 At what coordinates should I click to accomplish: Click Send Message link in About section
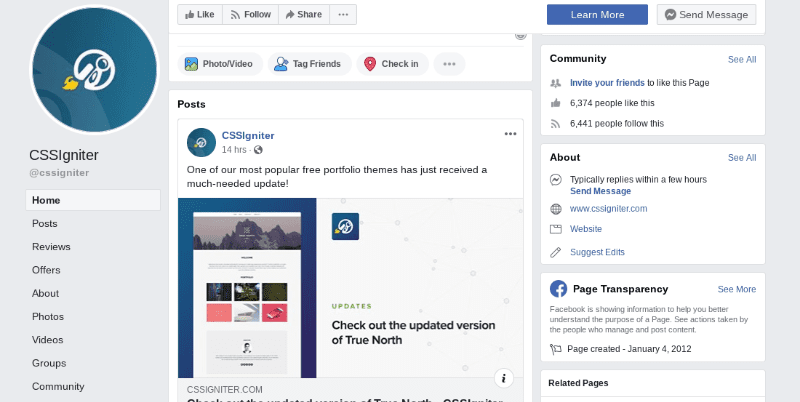tap(601, 191)
